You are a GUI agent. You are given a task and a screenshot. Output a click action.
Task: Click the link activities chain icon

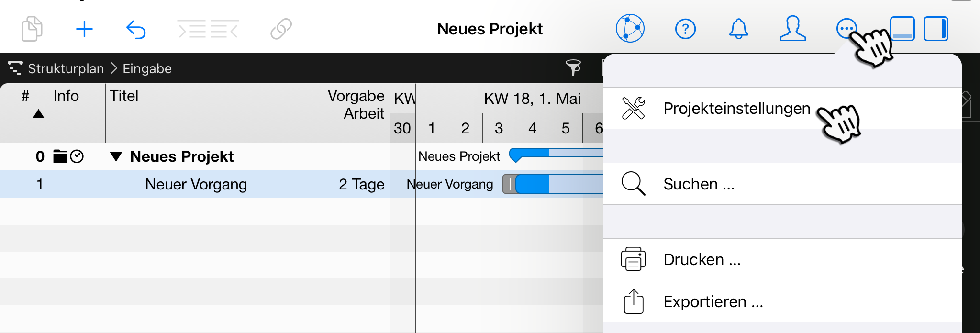coord(281,29)
